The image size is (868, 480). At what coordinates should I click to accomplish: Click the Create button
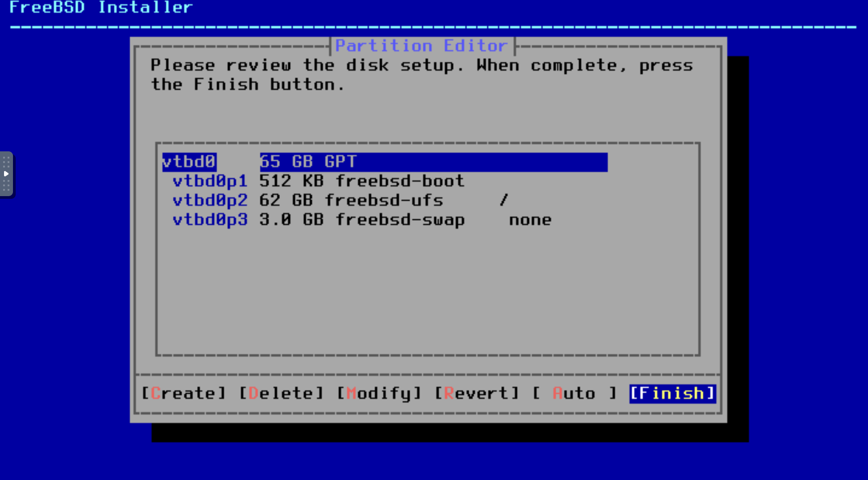click(184, 394)
